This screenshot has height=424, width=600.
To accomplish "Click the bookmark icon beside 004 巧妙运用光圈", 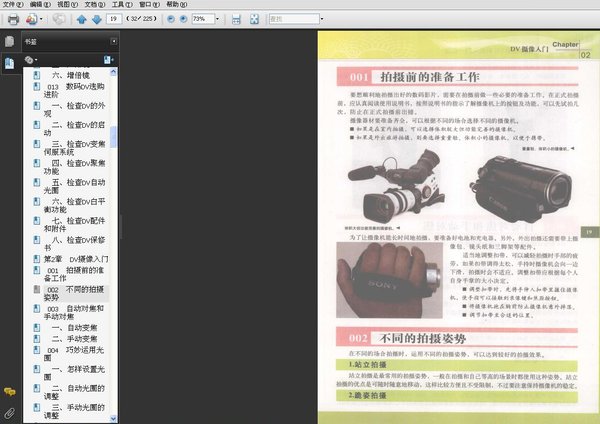I will tap(37, 350).
